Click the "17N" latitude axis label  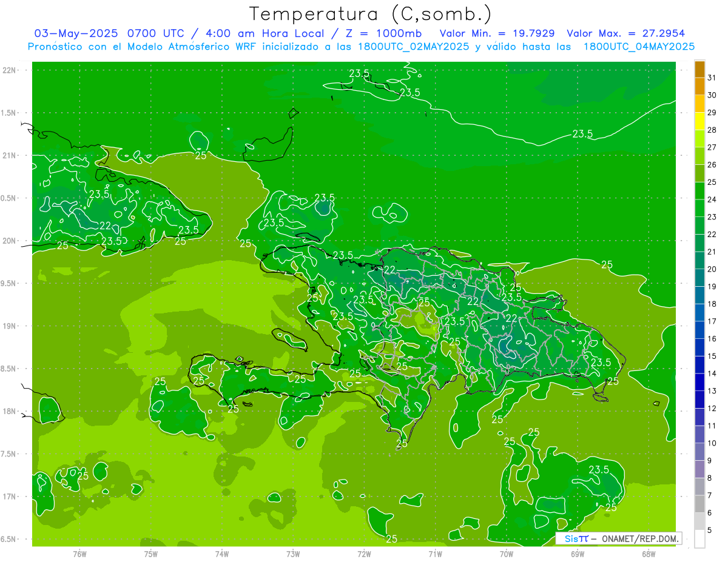[x=9, y=497]
